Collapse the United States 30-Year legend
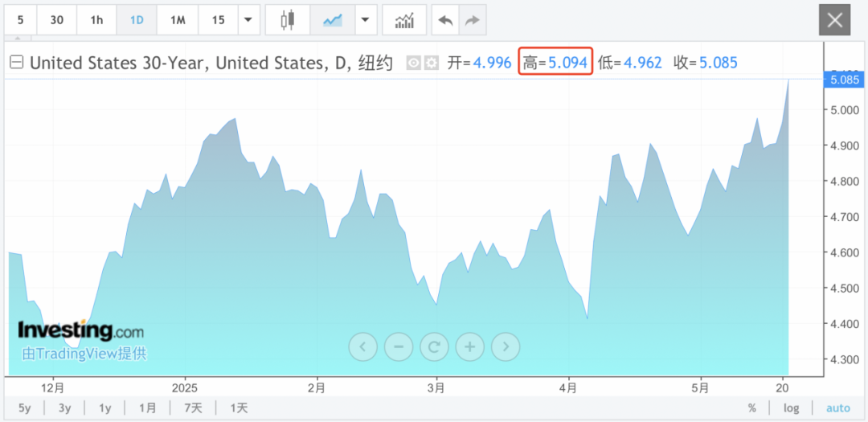The image size is (868, 422). [x=16, y=63]
